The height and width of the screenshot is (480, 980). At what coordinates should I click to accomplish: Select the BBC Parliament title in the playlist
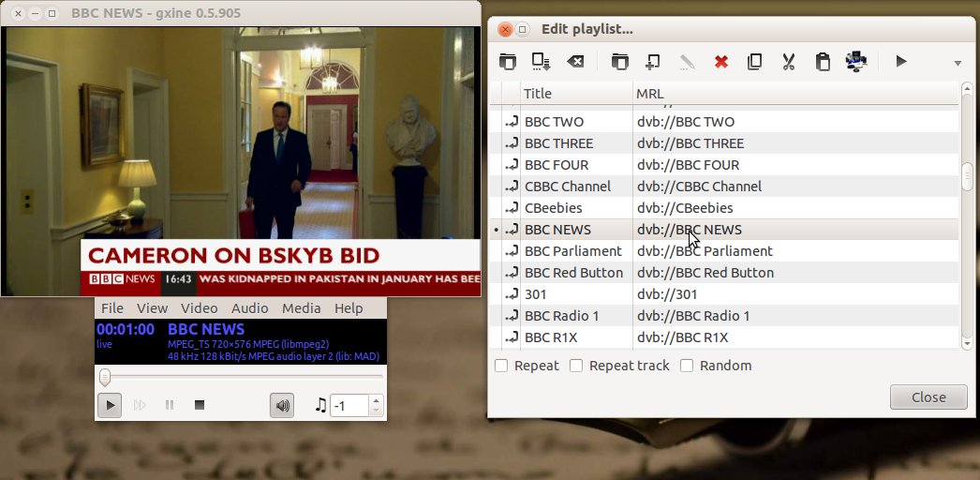(573, 251)
